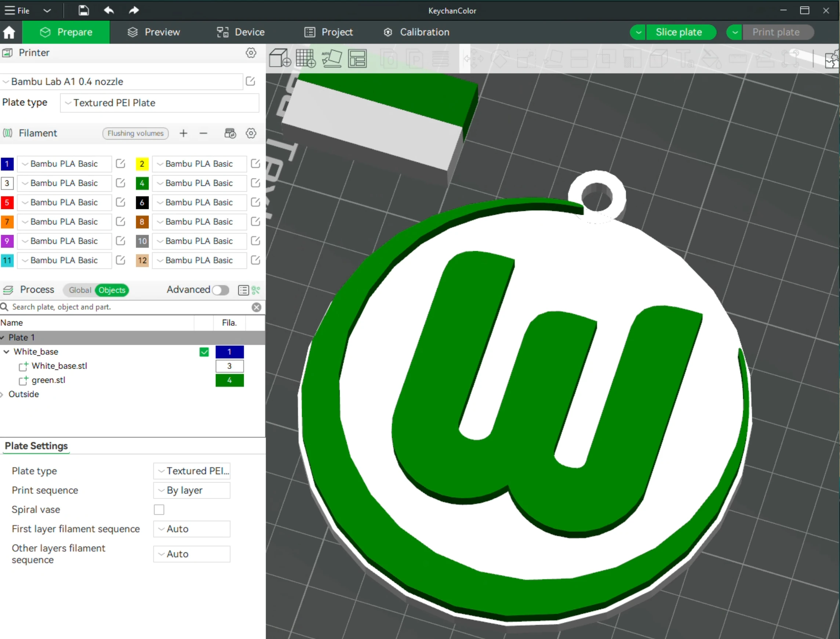Open filament settings gear icon
This screenshot has height=639, width=840.
click(251, 133)
